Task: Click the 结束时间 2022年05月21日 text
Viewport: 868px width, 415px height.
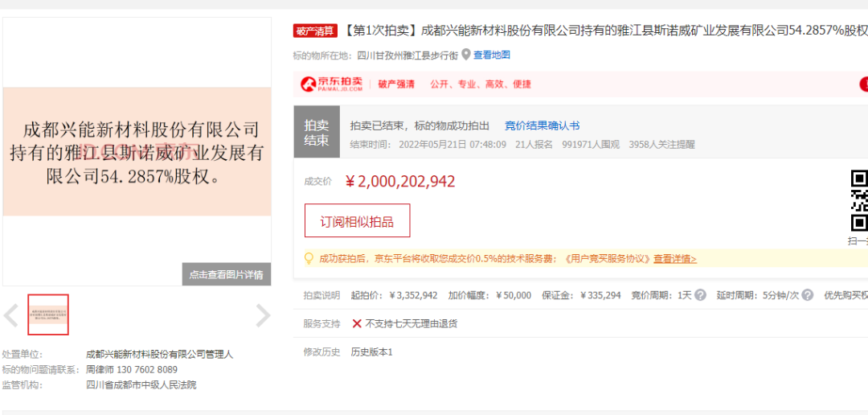Action: pyautogui.click(x=428, y=145)
